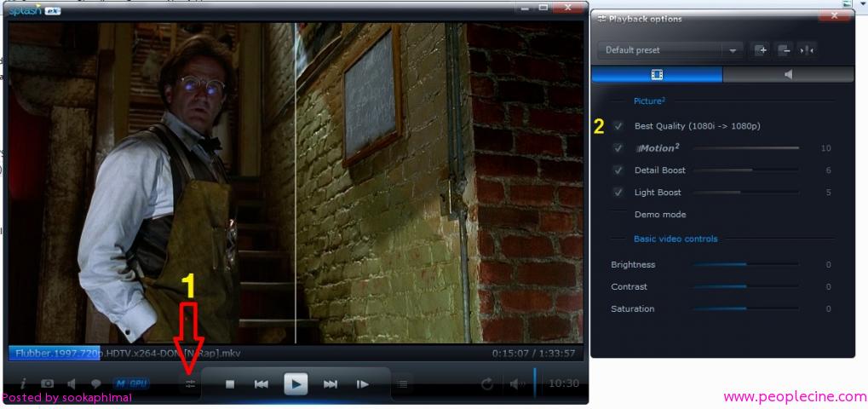Adjust the Contrast slider

point(746,286)
